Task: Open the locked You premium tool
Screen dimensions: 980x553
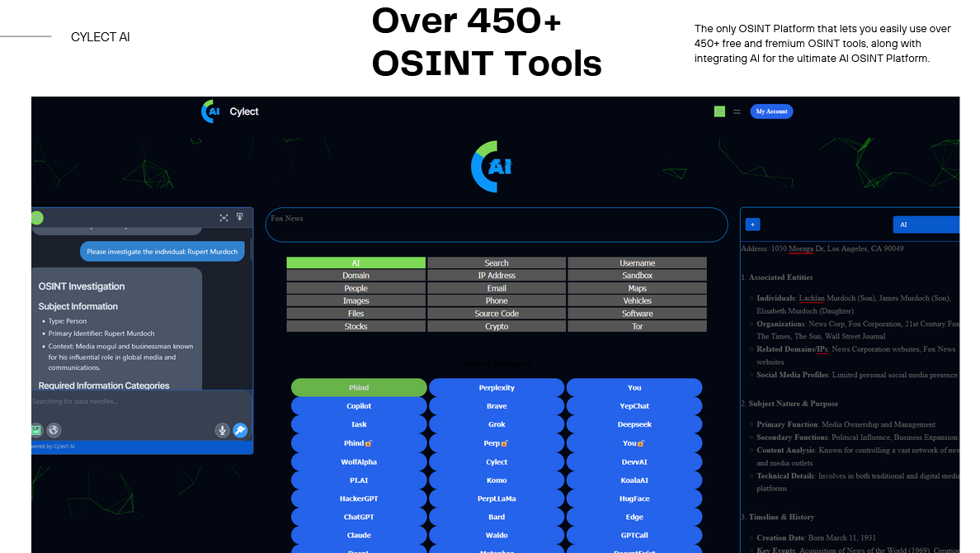Action: click(634, 443)
